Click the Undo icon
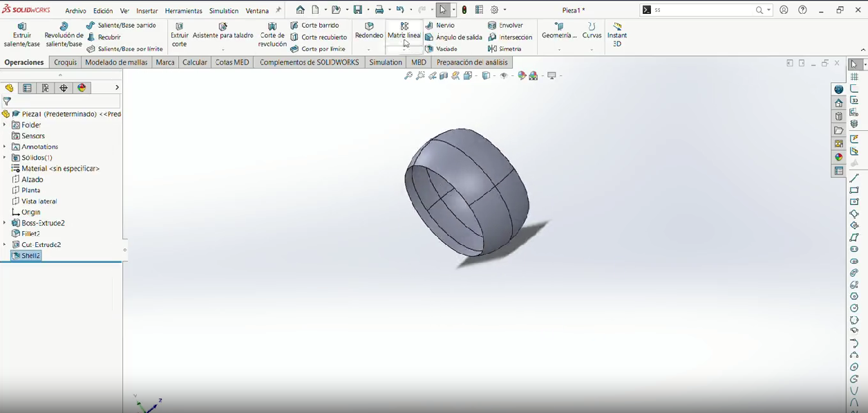This screenshot has width=868, height=413. point(400,10)
